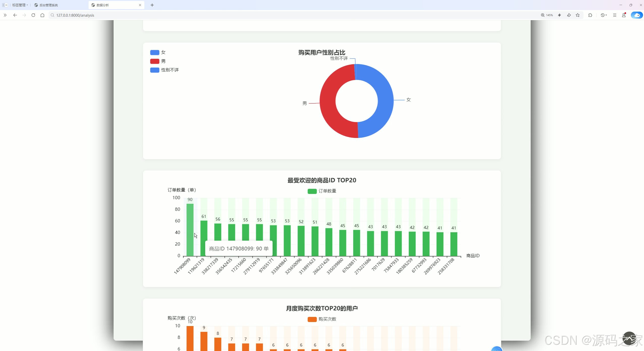Screen dimensions: 644x351
Task: Click the share arrow icon
Action: (x=569, y=15)
